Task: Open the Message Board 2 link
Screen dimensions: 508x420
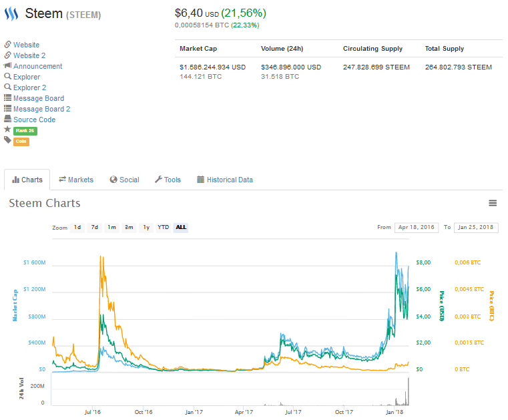Action: click(41, 109)
